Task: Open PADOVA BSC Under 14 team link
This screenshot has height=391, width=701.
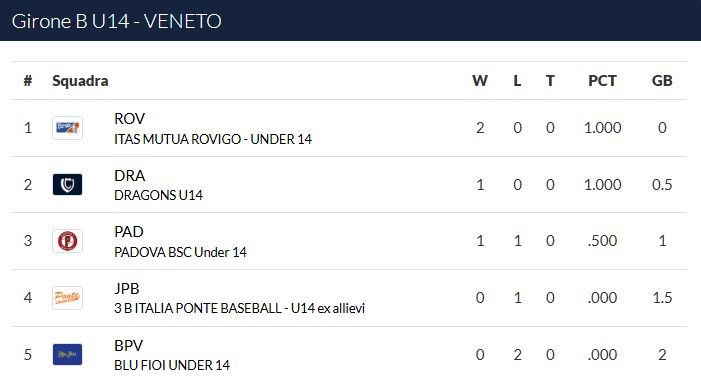Action: pyautogui.click(x=180, y=252)
